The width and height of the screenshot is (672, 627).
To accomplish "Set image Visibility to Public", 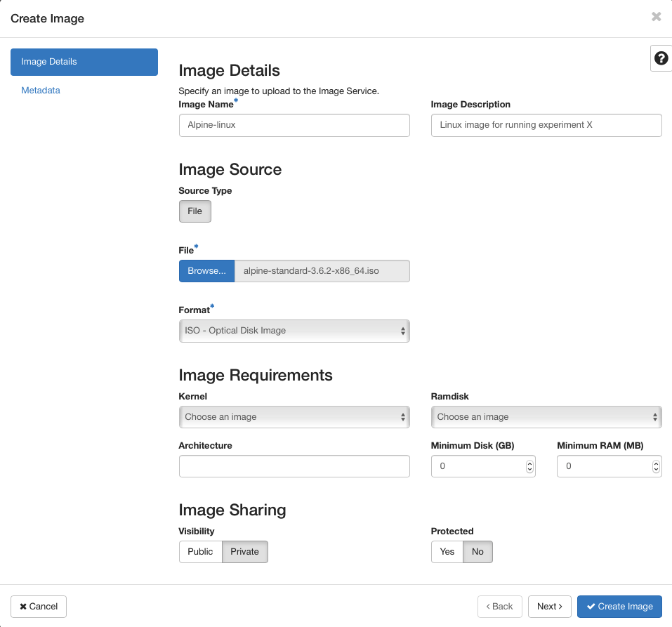I will tap(200, 551).
